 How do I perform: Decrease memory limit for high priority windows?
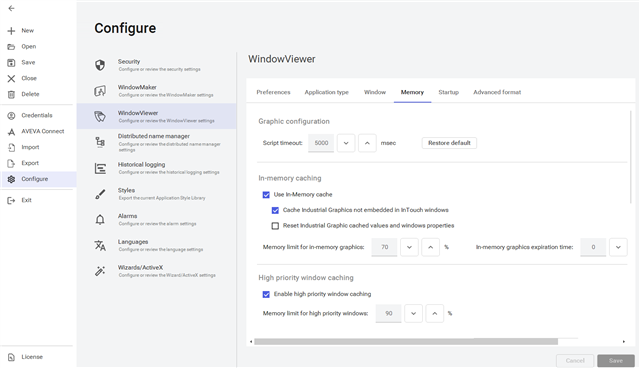(x=413, y=314)
